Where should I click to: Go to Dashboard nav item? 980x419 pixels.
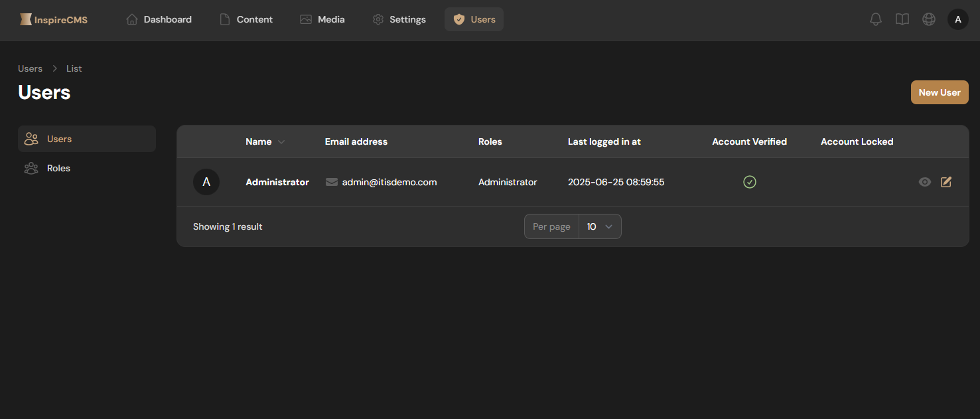click(x=159, y=19)
